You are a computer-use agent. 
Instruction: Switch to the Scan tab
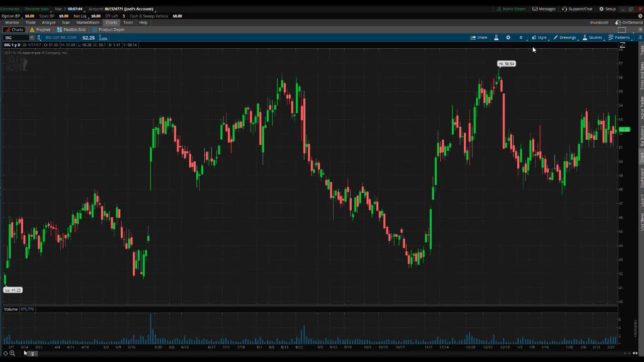click(x=66, y=23)
